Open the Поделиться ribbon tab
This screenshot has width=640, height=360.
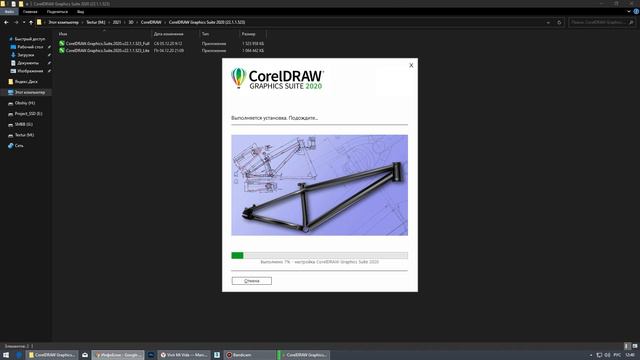(57, 12)
